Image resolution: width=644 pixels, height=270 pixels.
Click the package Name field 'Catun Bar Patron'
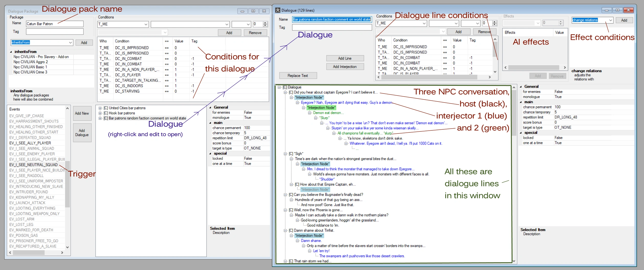(55, 24)
